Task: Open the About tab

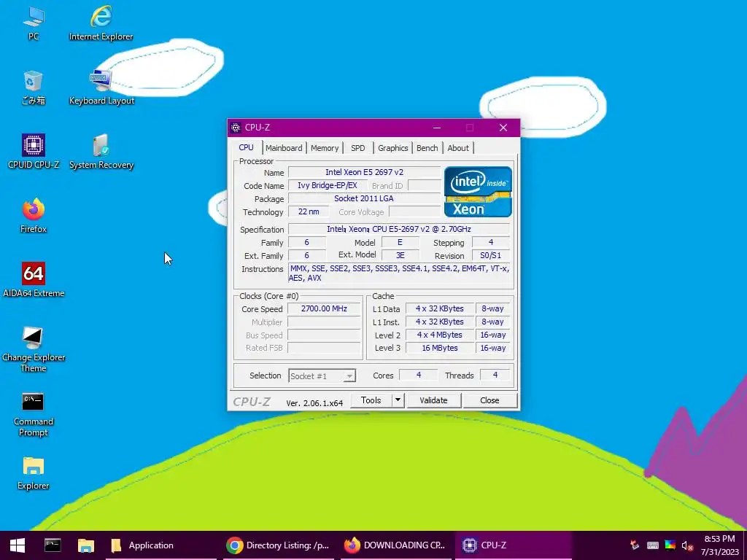Action: pyautogui.click(x=458, y=148)
